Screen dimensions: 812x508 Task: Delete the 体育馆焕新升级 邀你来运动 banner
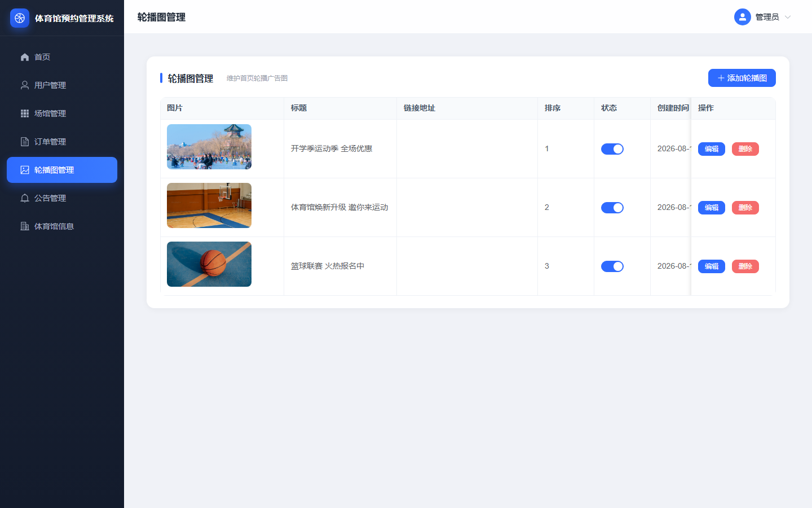[x=745, y=208]
